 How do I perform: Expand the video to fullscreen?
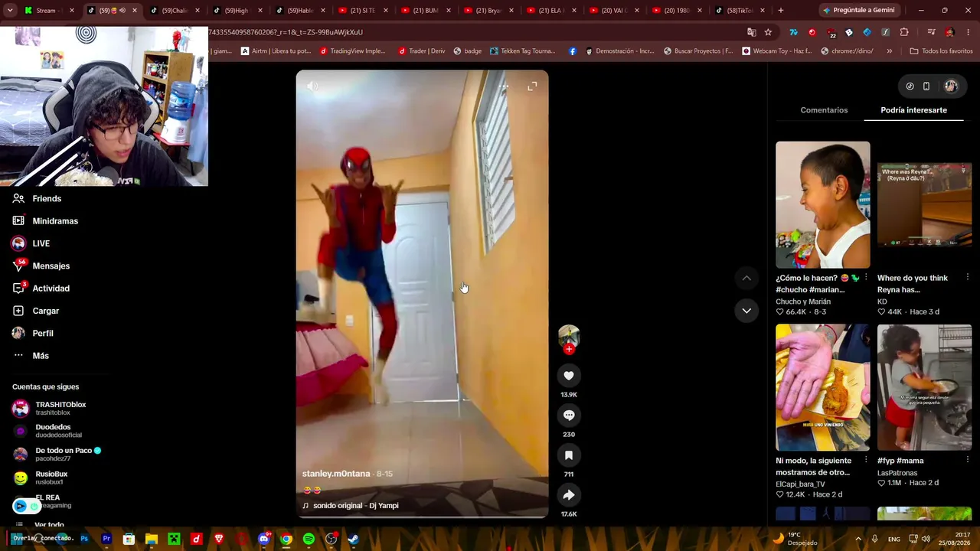point(532,86)
